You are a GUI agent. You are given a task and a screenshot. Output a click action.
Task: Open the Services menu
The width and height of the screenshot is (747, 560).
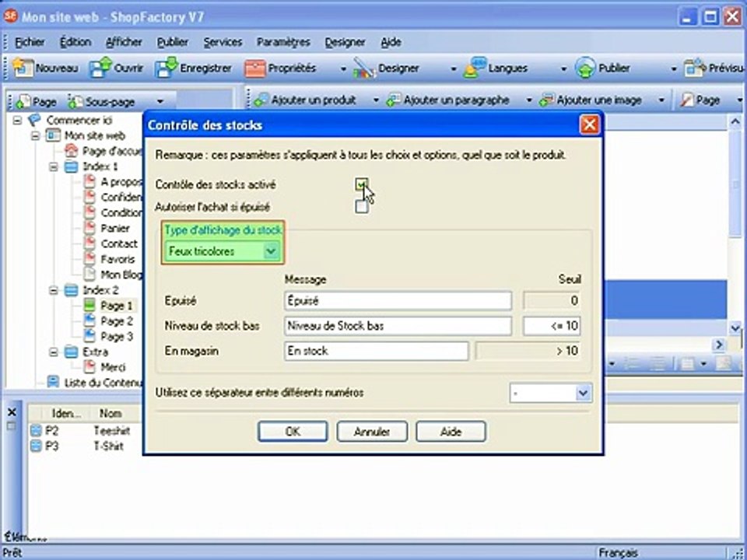[223, 42]
